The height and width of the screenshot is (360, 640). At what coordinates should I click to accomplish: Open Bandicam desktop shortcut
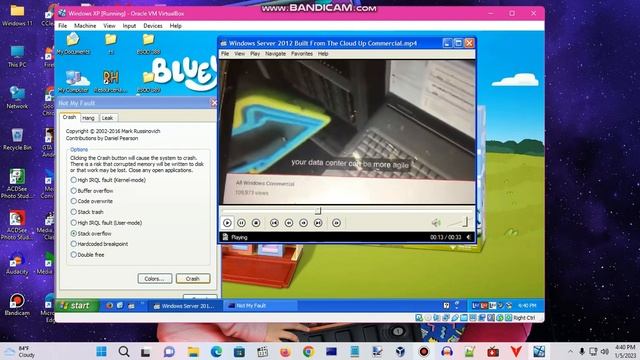[17, 305]
